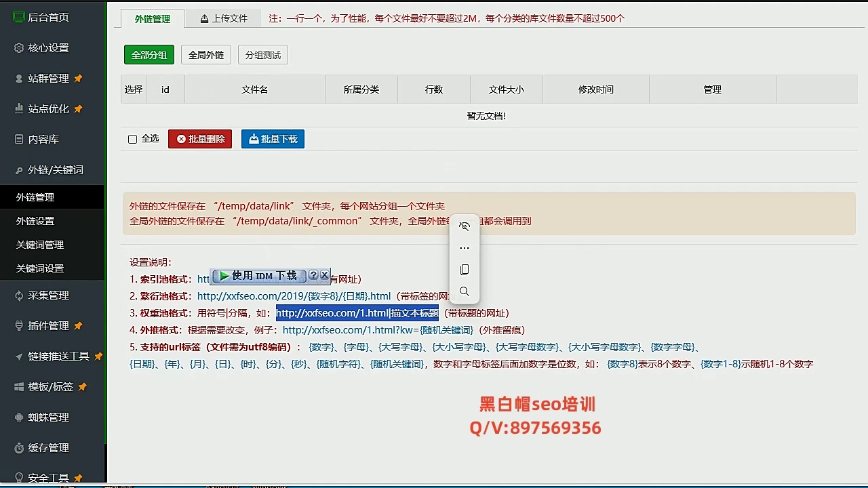Collapse the 外链/关键词 sidebar label
The image size is (868, 488).
coord(56,170)
